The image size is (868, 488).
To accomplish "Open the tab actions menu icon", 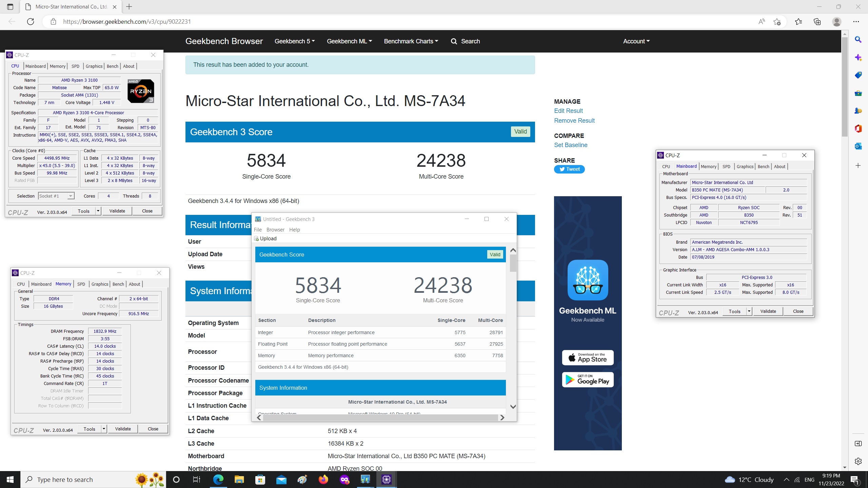I will click(x=10, y=7).
